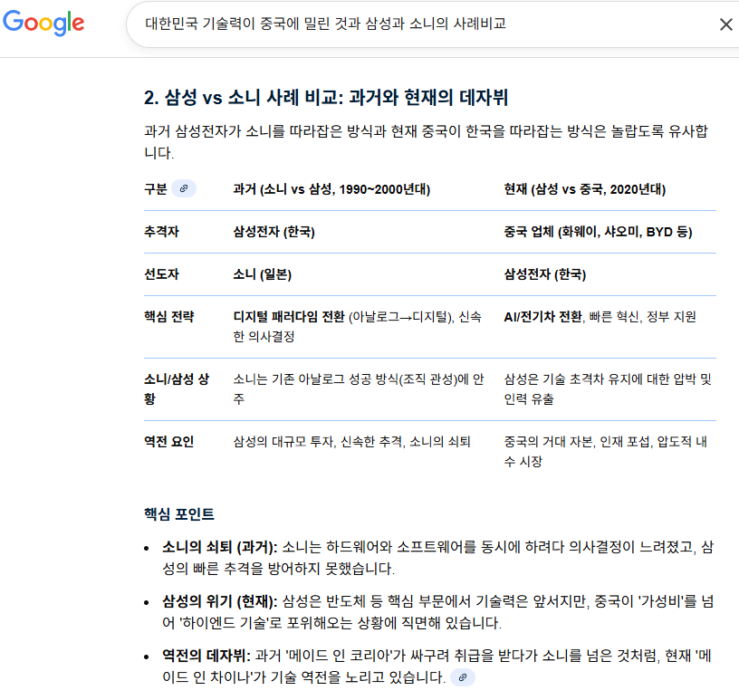Open the citation link icon beside 구분

point(185,187)
